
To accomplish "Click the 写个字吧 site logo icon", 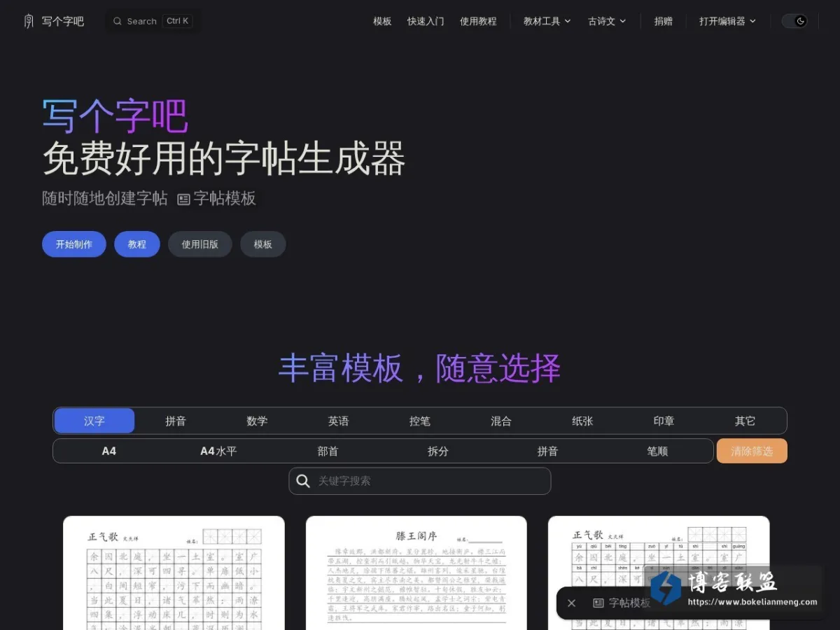I will [x=29, y=21].
